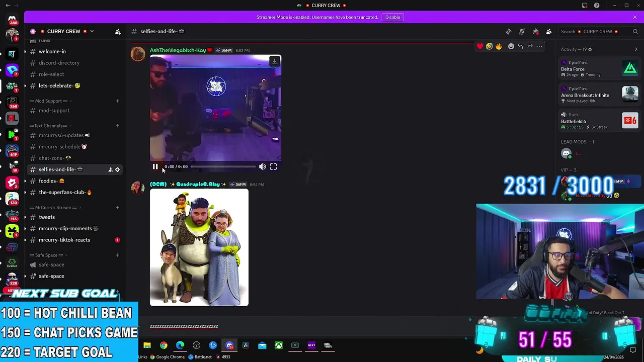Image resolution: width=644 pixels, height=362 pixels.
Task: Open the-superfans-club channel
Action: pyautogui.click(x=75, y=193)
